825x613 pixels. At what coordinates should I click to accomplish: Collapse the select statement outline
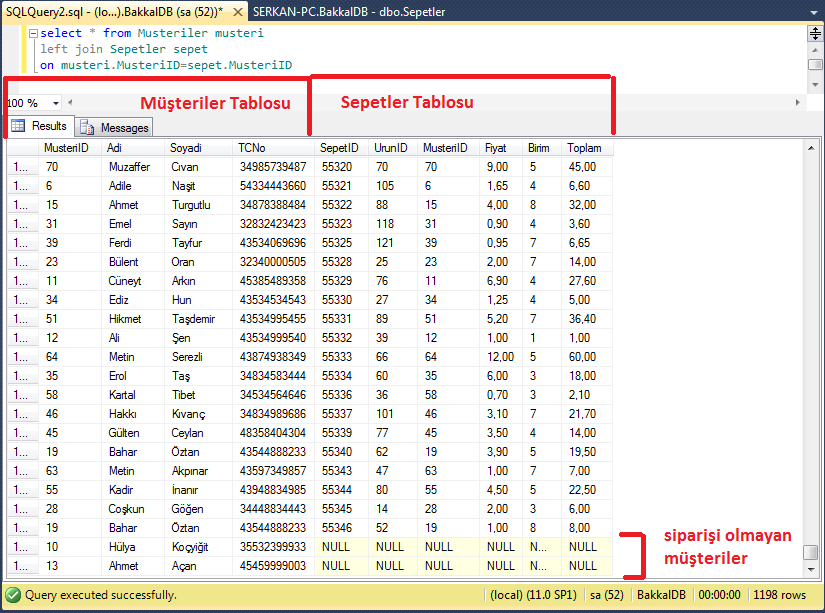(33, 33)
